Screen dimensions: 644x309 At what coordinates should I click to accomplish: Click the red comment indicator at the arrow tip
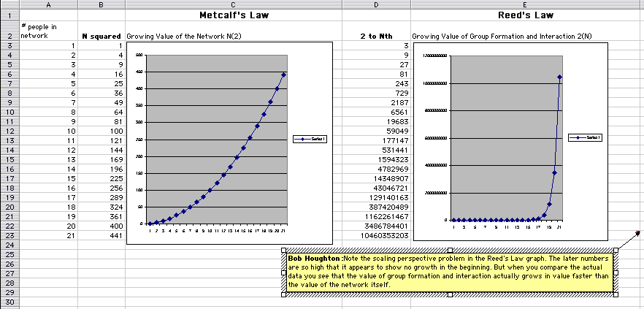coord(639,233)
